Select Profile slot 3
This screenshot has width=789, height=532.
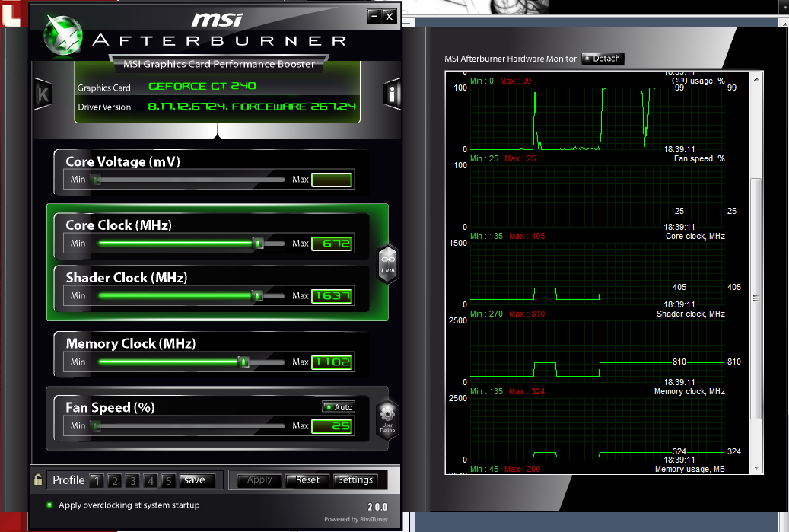(x=133, y=481)
